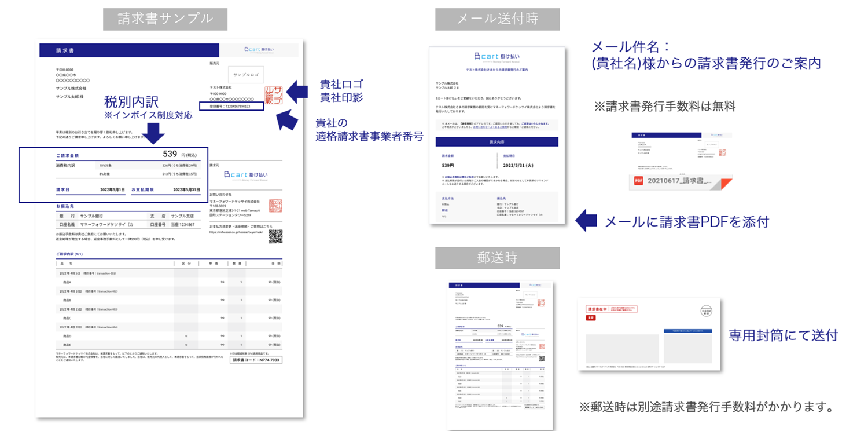Click the 適格請求書事業者番号 label
Viewport: 868px width, 431px height.
click(x=369, y=137)
